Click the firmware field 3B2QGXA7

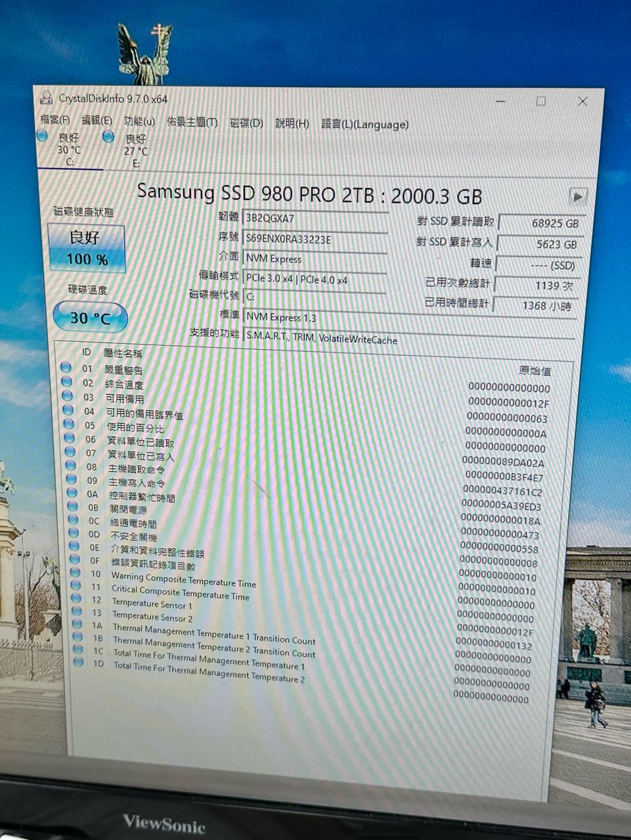pos(315,219)
